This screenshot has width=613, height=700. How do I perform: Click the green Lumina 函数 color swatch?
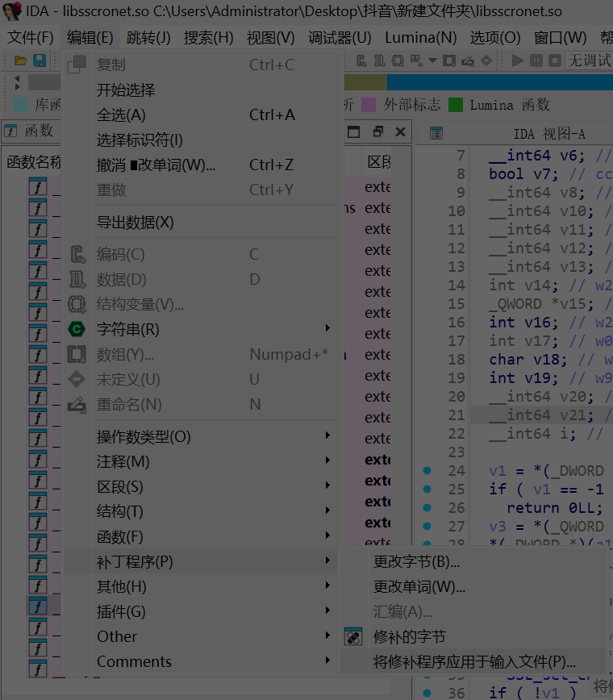(456, 105)
